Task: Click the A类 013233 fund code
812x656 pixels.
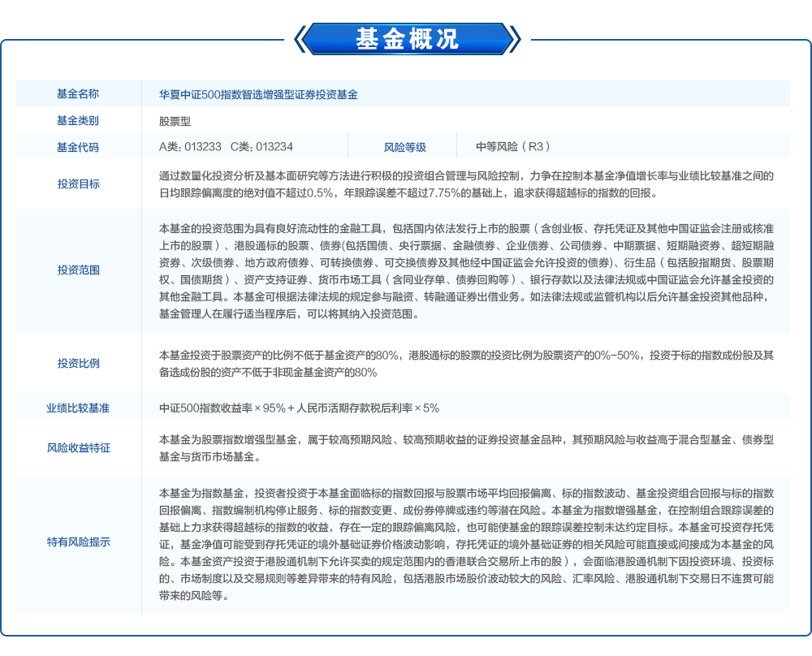Action: tap(190, 147)
